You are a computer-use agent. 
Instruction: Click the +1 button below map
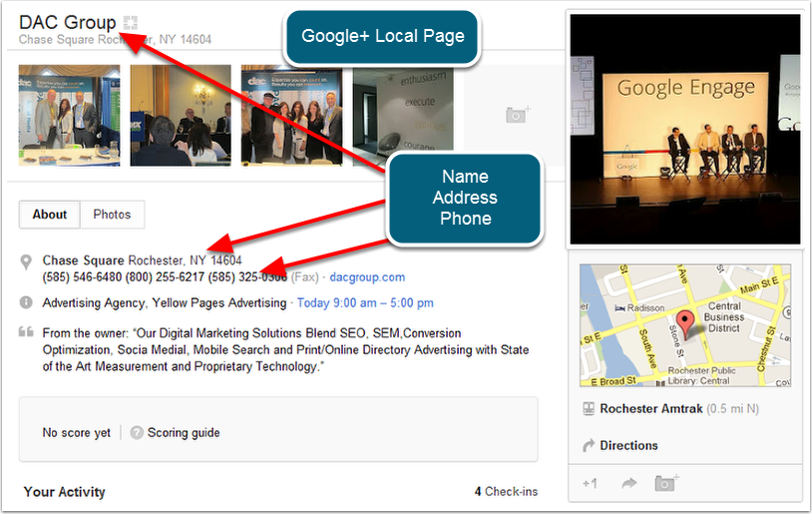click(590, 483)
